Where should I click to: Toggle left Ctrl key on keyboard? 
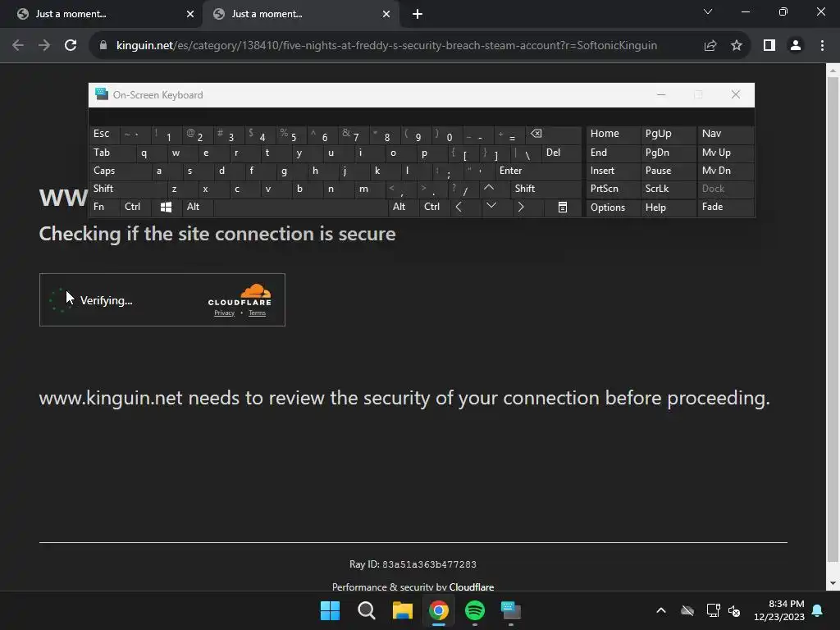tap(135, 207)
